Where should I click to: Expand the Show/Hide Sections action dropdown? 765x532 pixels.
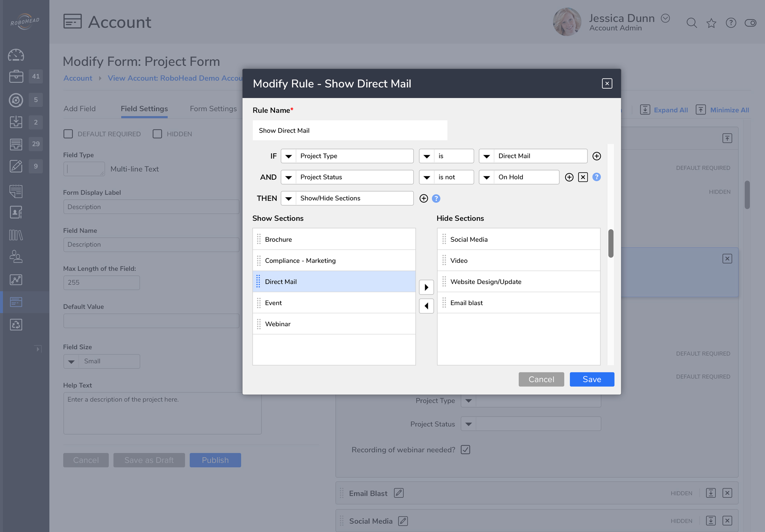(x=289, y=198)
